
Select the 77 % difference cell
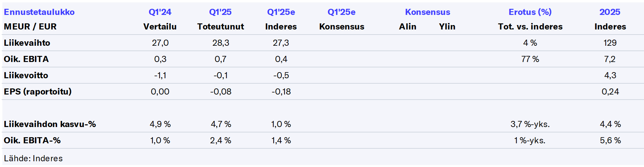[530, 59]
